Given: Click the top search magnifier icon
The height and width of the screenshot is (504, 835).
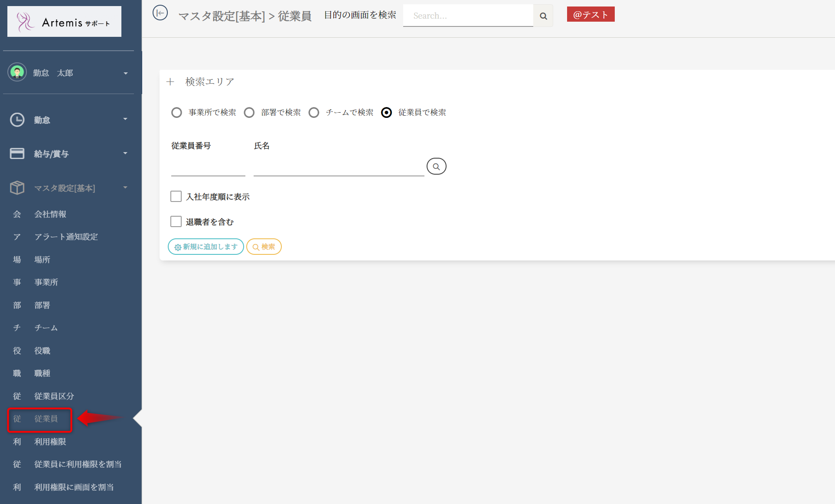Looking at the screenshot, I should tap(543, 16).
